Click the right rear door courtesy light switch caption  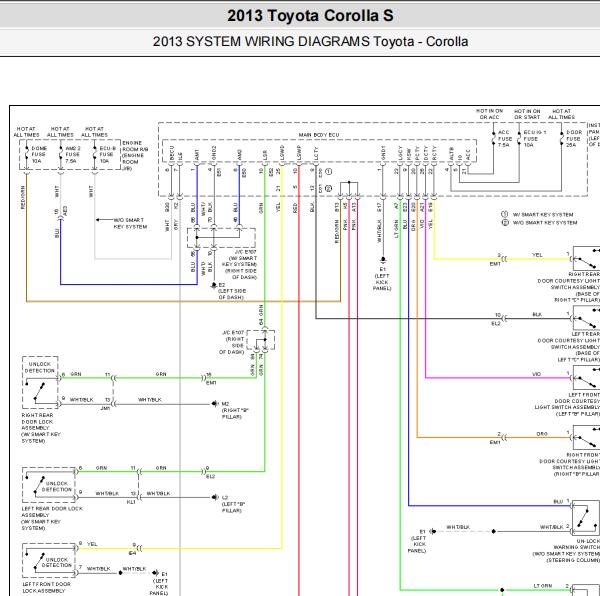569,287
